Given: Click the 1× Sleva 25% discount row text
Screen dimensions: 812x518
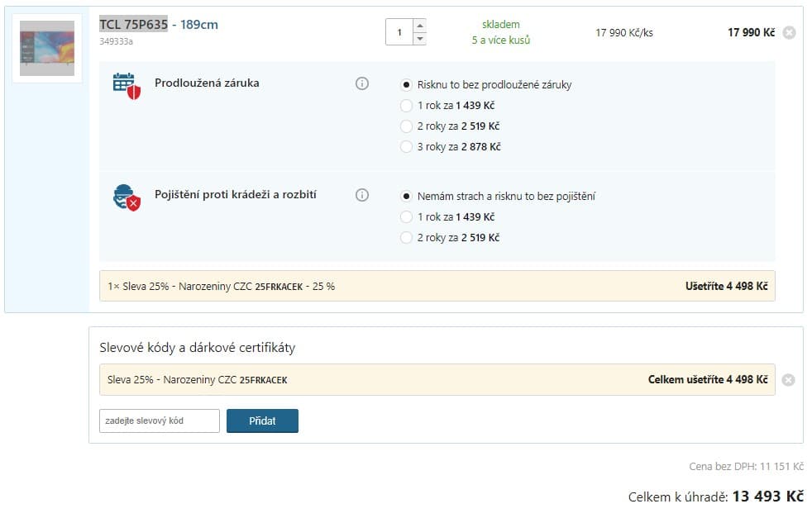Looking at the screenshot, I should (x=221, y=286).
